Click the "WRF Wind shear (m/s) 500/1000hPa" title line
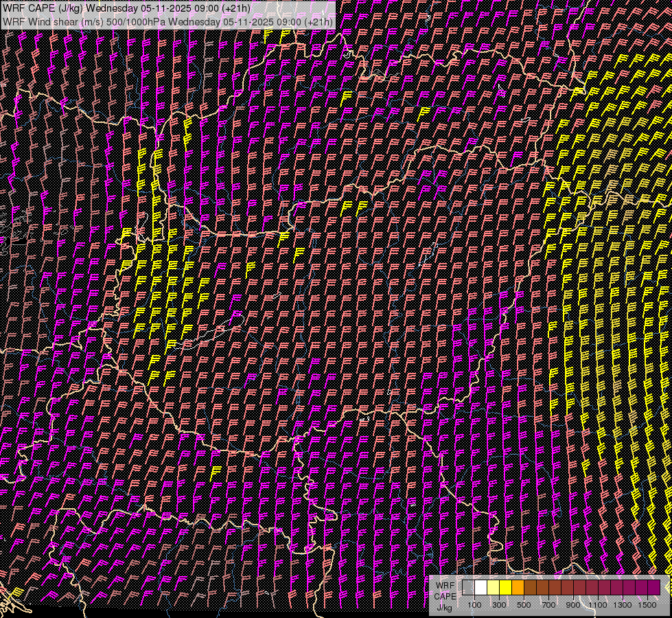672x618 pixels. (167, 21)
